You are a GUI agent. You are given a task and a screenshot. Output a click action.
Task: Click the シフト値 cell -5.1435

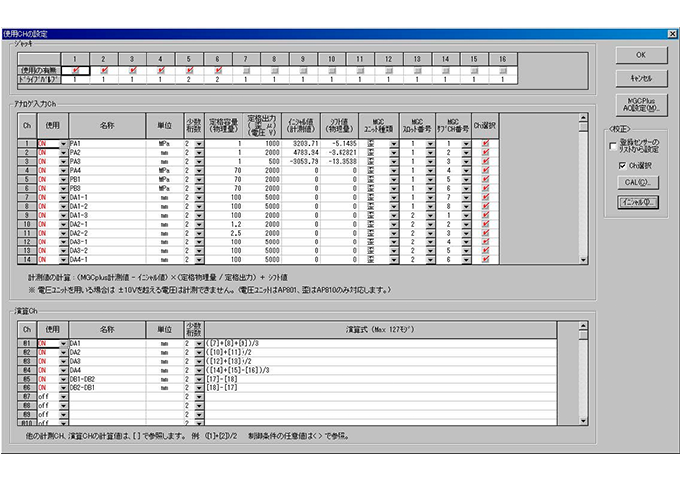(x=339, y=144)
